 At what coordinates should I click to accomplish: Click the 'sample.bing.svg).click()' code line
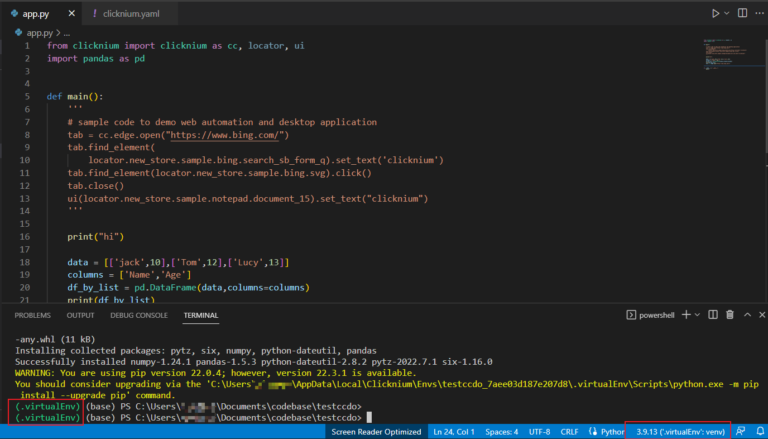coord(219,173)
